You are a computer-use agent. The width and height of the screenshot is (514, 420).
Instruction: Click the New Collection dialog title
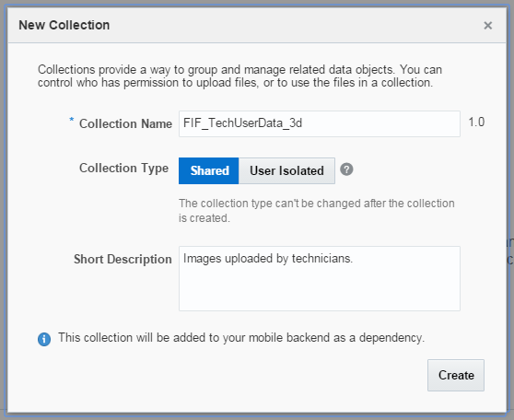(x=64, y=25)
